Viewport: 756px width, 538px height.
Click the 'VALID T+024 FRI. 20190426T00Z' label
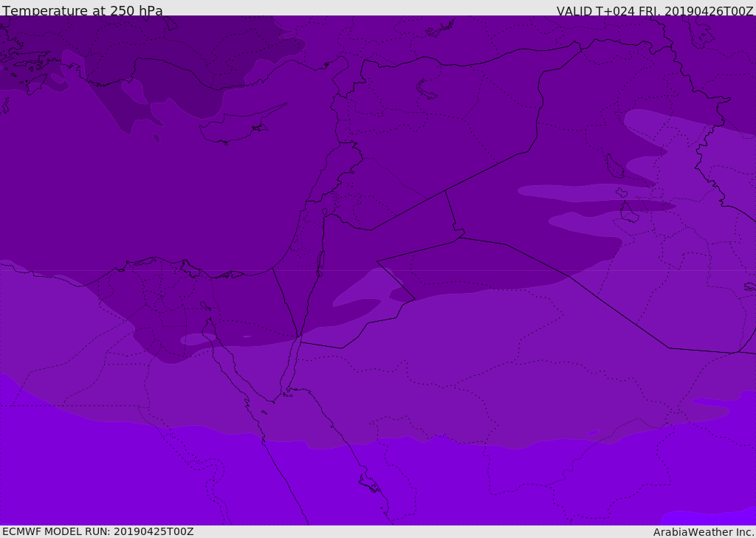click(655, 11)
